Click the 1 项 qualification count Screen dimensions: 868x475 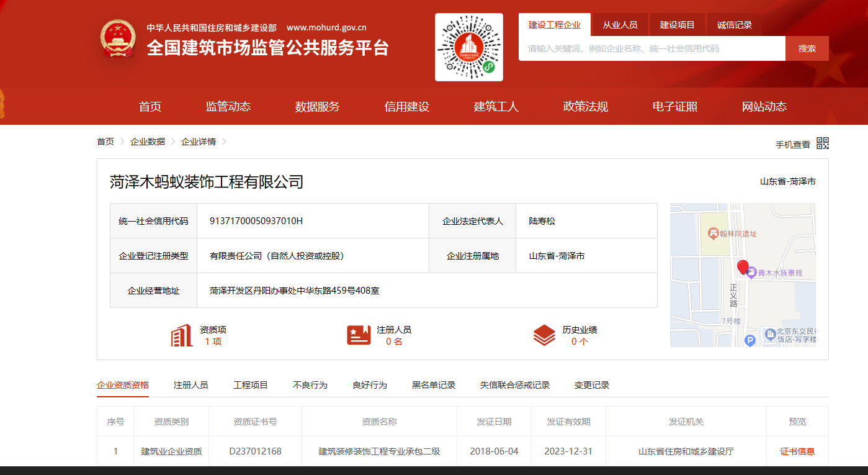(x=213, y=342)
